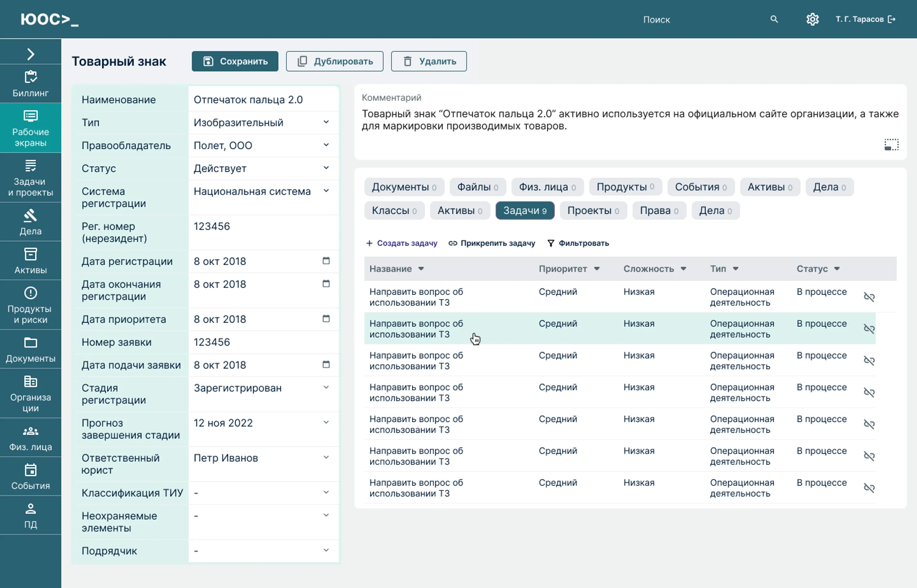917x588 pixels.
Task: Click the Наименование input field
Action: pyautogui.click(x=263, y=100)
